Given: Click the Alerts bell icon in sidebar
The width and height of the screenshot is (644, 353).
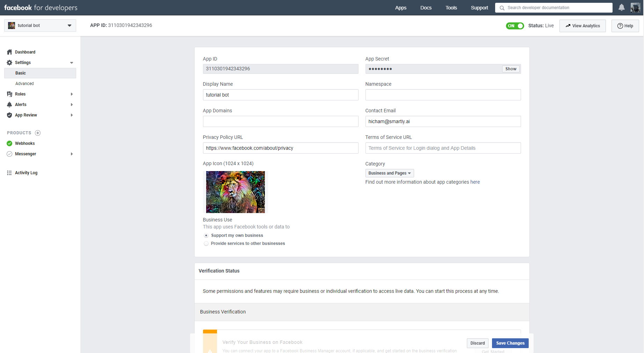Looking at the screenshot, I should 9,105.
